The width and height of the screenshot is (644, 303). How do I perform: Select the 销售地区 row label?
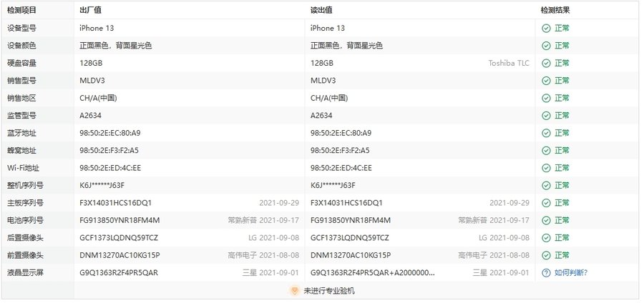21,98
